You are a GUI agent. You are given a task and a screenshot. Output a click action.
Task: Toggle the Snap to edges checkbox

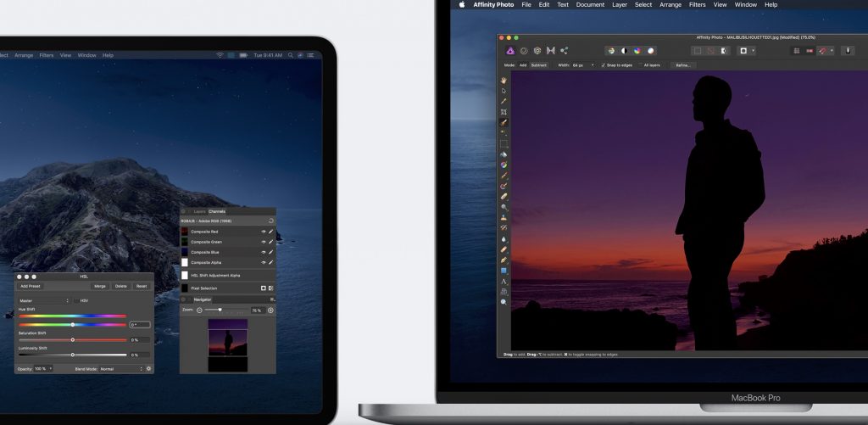click(x=604, y=65)
